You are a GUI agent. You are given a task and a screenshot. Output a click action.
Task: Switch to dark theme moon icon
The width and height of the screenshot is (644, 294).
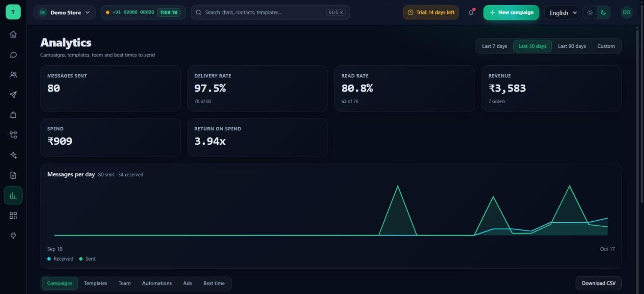tap(603, 12)
